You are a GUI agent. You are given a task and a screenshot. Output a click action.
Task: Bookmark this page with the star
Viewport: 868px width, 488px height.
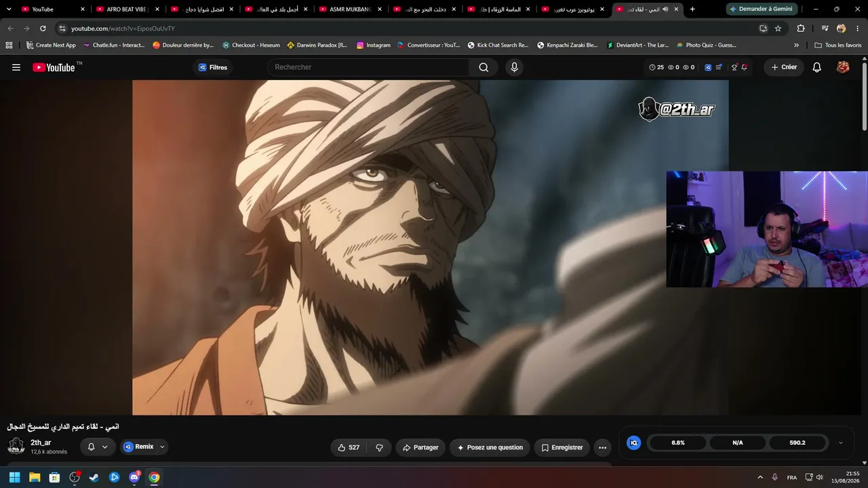[778, 28]
